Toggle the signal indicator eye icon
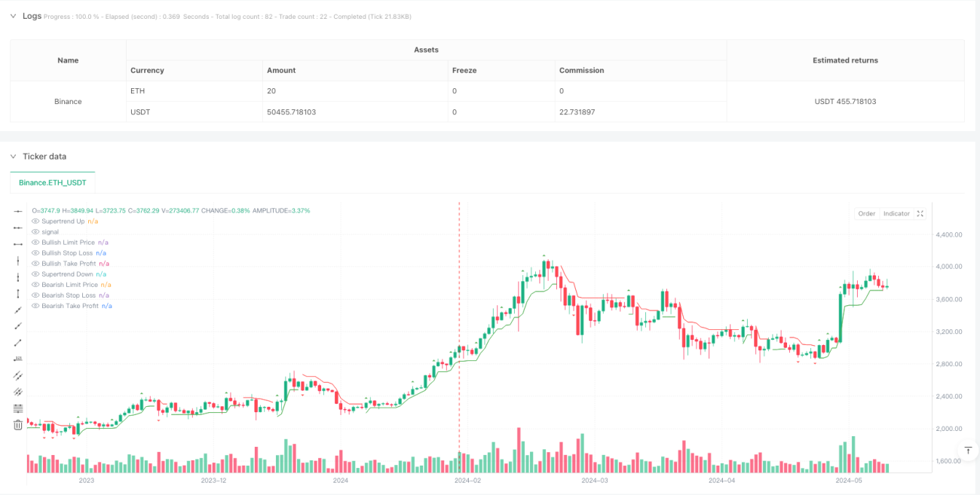Screen dimensions: 980x495 tap(35, 232)
